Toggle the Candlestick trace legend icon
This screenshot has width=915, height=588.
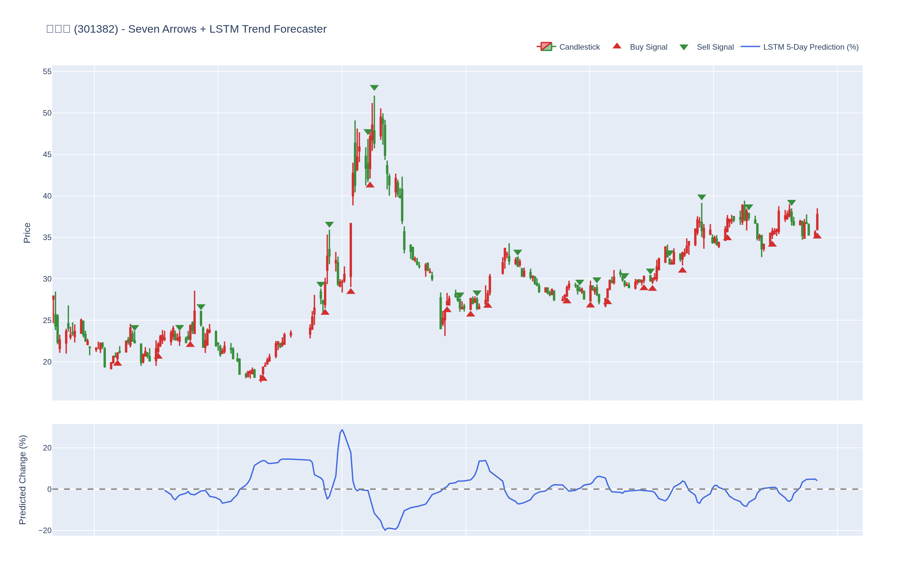(546, 47)
